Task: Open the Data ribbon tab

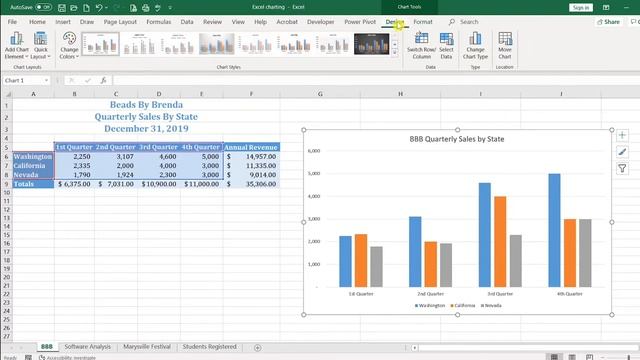Action: pyautogui.click(x=187, y=22)
